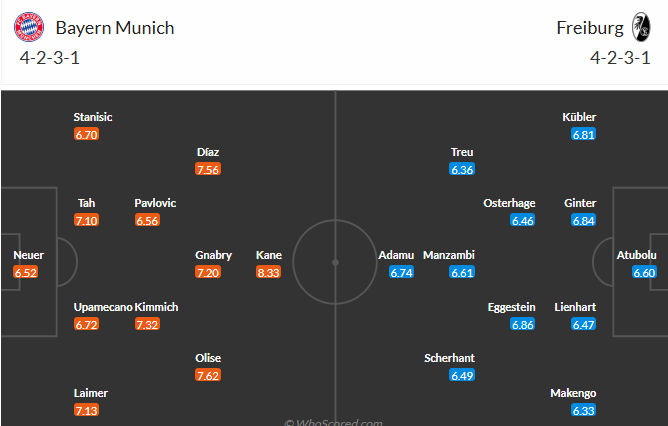Click player Adamu's name
This screenshot has height=426, width=668.
point(395,255)
